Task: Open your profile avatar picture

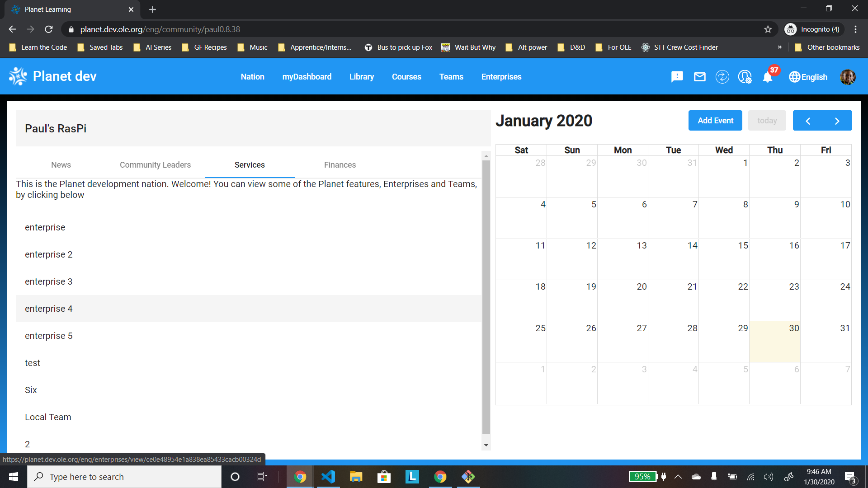Action: [848, 77]
